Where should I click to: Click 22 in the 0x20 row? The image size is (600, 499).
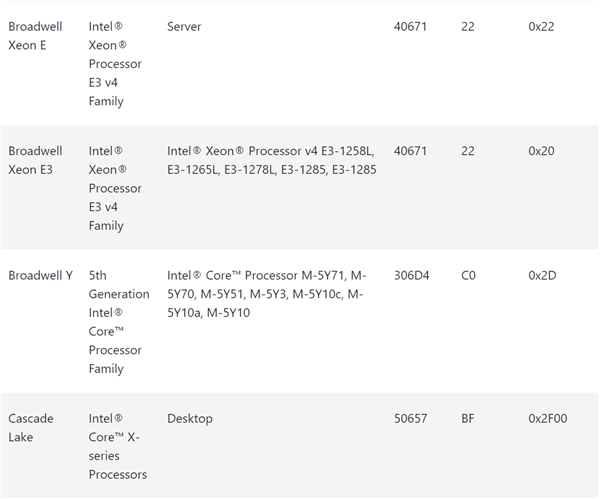[x=468, y=151]
